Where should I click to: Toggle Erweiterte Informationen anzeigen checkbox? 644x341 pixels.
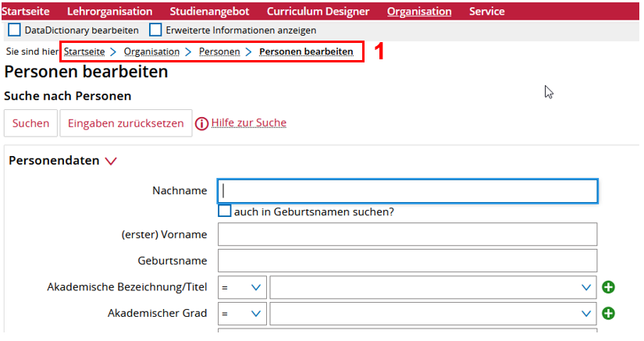coord(155,30)
